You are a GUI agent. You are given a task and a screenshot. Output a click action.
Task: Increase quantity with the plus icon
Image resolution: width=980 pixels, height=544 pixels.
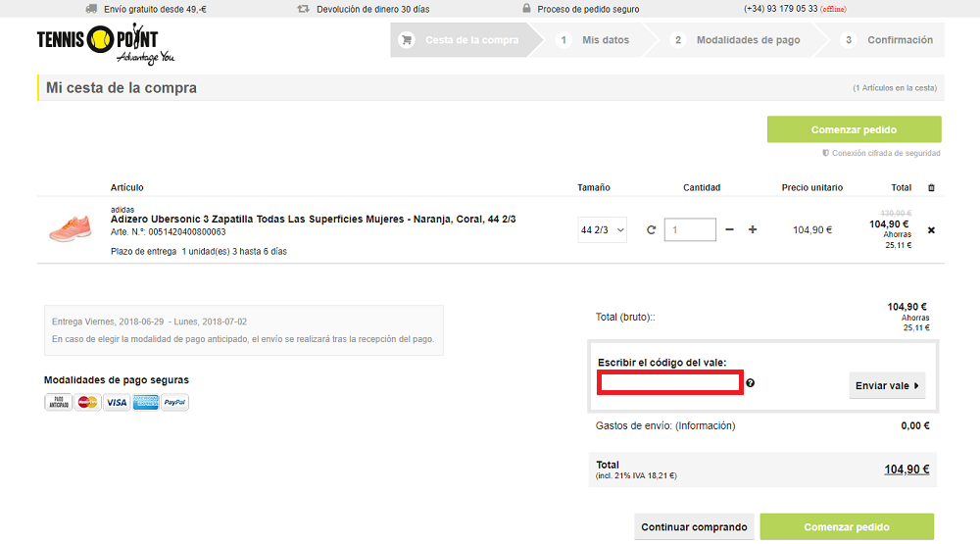click(x=753, y=229)
